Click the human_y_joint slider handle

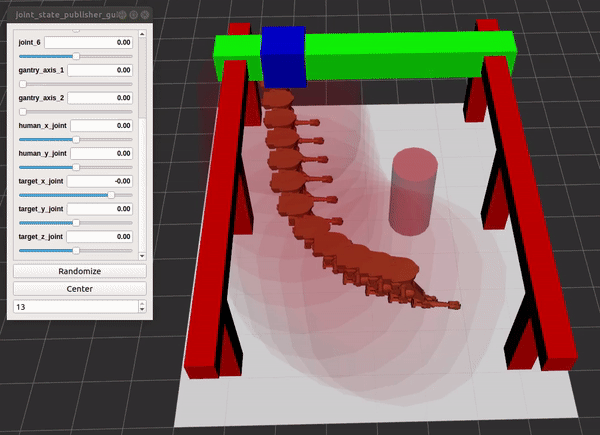point(76,167)
